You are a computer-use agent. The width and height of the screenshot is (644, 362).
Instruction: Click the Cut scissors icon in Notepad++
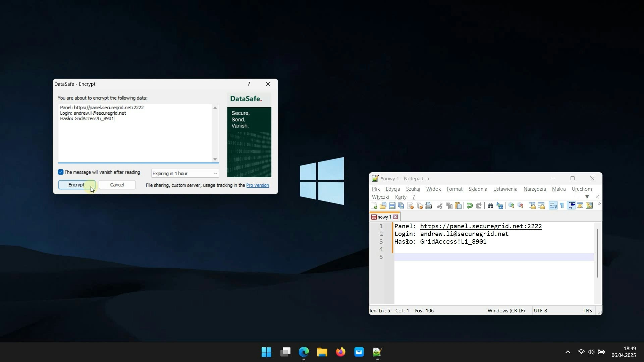tap(440, 206)
